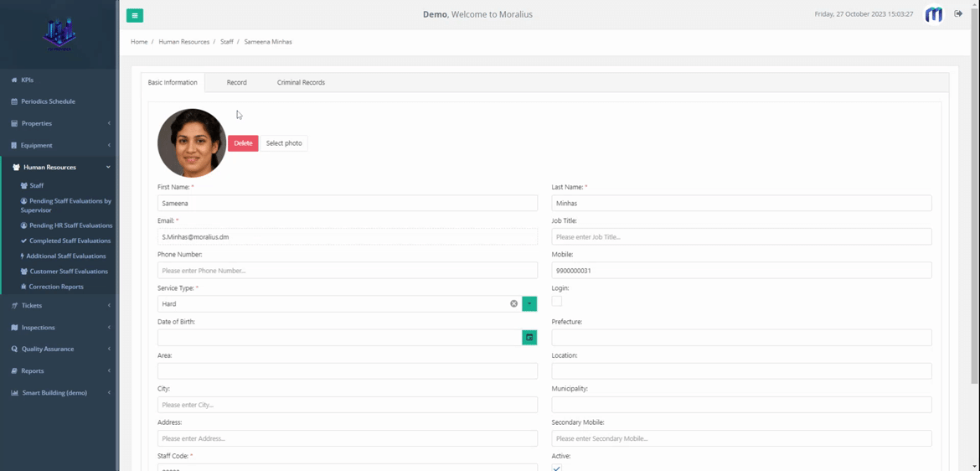
Task: Click the Moralius logo avatar in header
Action: [933, 14]
